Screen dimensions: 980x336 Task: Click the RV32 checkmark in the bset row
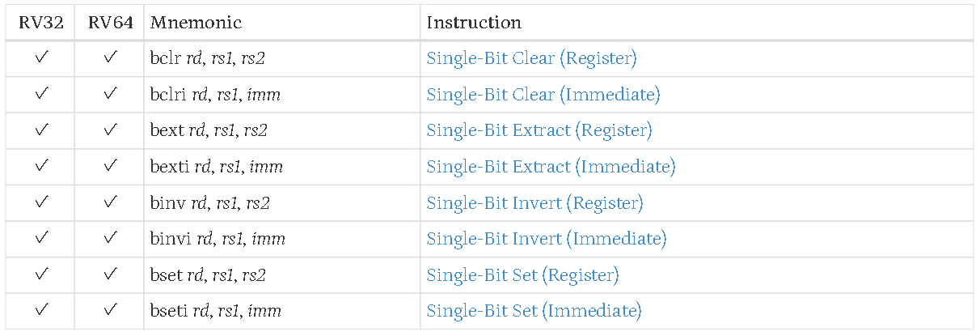coord(41,275)
